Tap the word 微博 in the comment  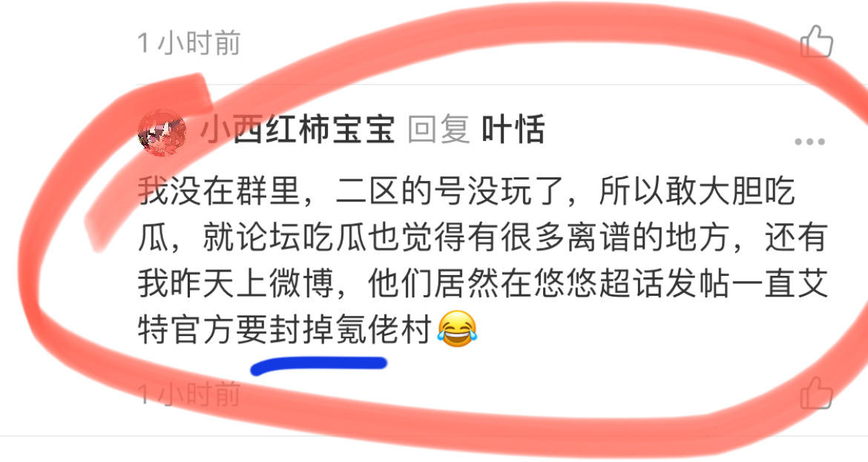click(302, 283)
